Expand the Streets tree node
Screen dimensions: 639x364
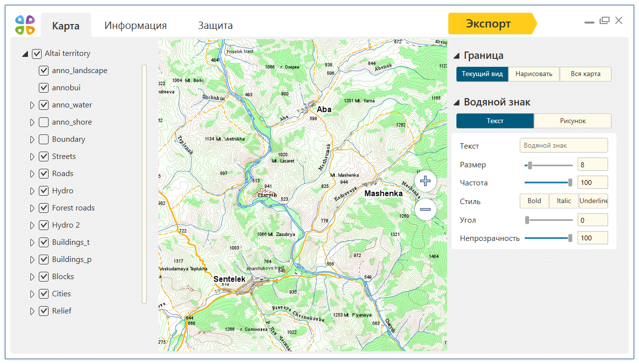pyautogui.click(x=32, y=156)
